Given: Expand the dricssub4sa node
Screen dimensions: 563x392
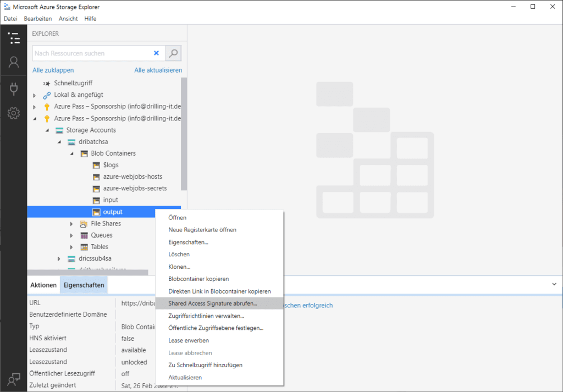Looking at the screenshot, I should click(59, 259).
